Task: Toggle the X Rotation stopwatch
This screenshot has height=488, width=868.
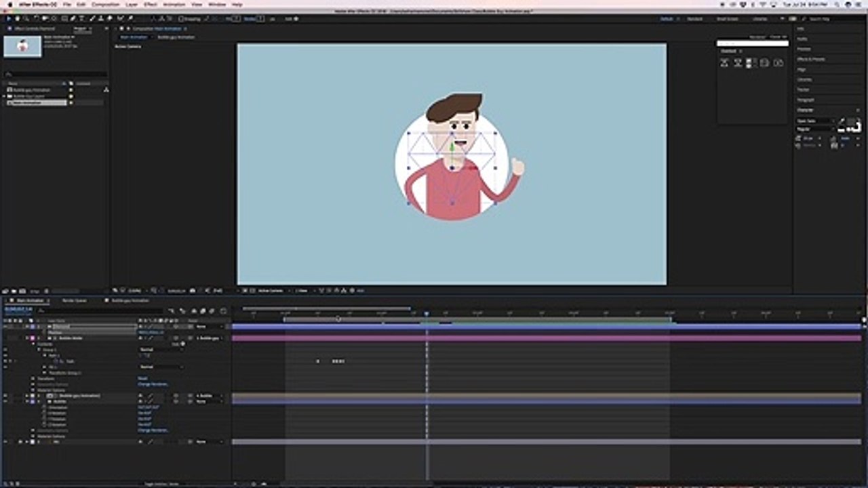Action: click(x=45, y=413)
